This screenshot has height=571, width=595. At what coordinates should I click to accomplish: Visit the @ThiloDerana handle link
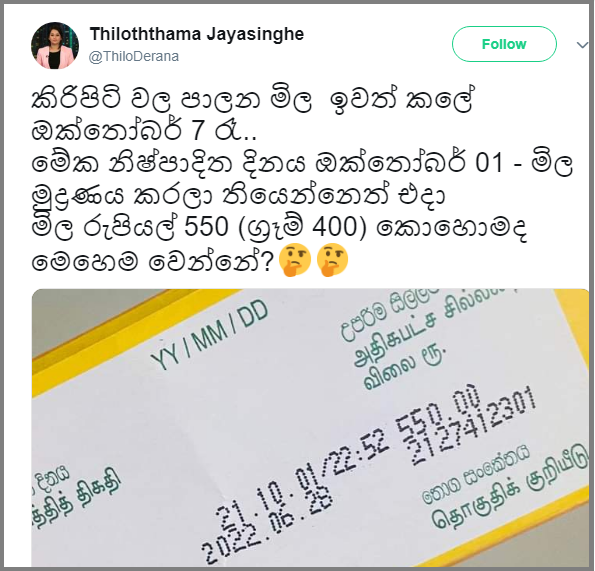(x=134, y=56)
